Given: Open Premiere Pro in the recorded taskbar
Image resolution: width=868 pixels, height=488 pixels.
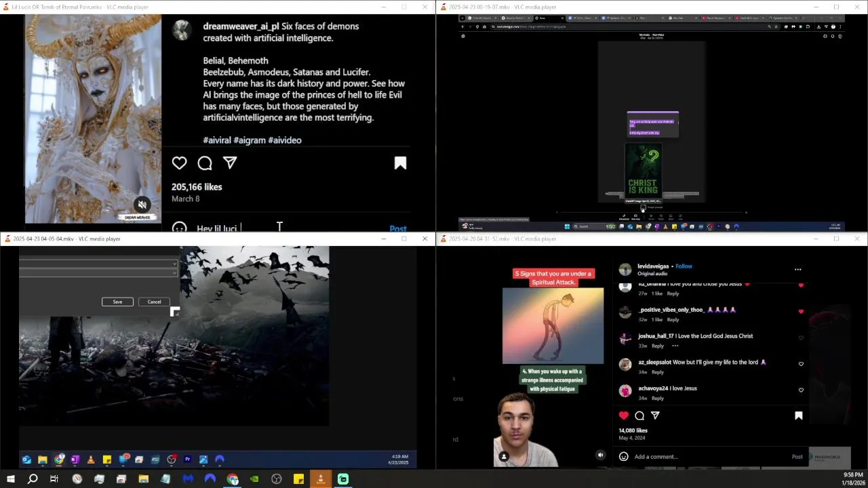Looking at the screenshot, I should (x=187, y=460).
